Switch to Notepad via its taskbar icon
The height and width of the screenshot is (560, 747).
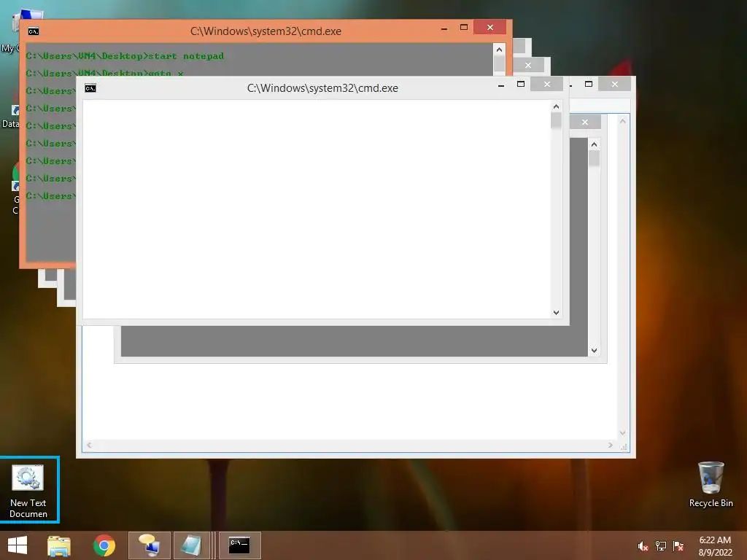[192, 545]
